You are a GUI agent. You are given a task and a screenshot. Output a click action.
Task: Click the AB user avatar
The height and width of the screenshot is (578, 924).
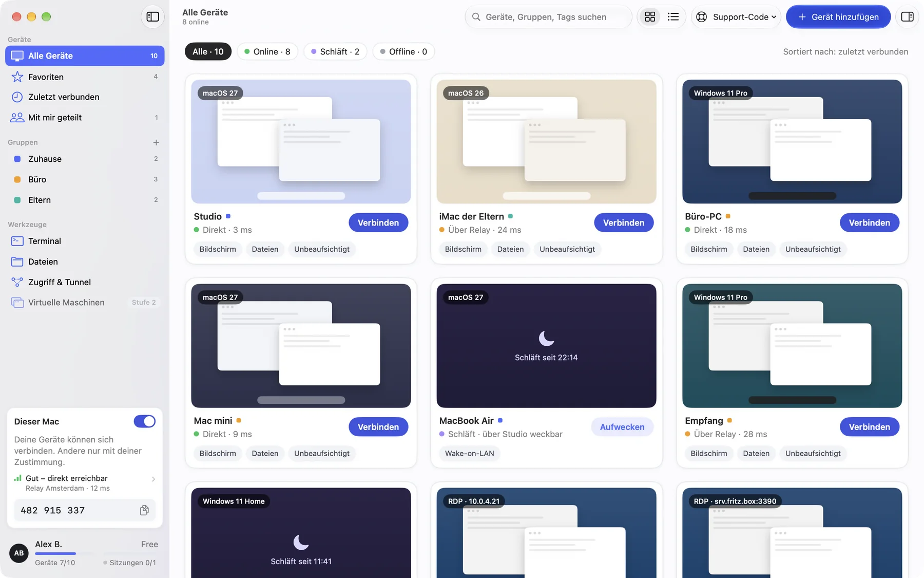tap(19, 553)
